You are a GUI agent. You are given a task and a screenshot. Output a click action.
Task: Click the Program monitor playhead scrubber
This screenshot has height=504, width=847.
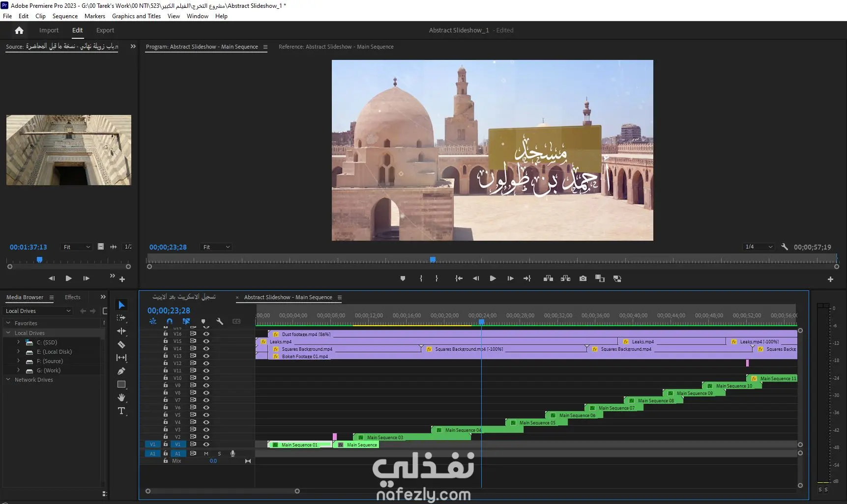coord(433,259)
